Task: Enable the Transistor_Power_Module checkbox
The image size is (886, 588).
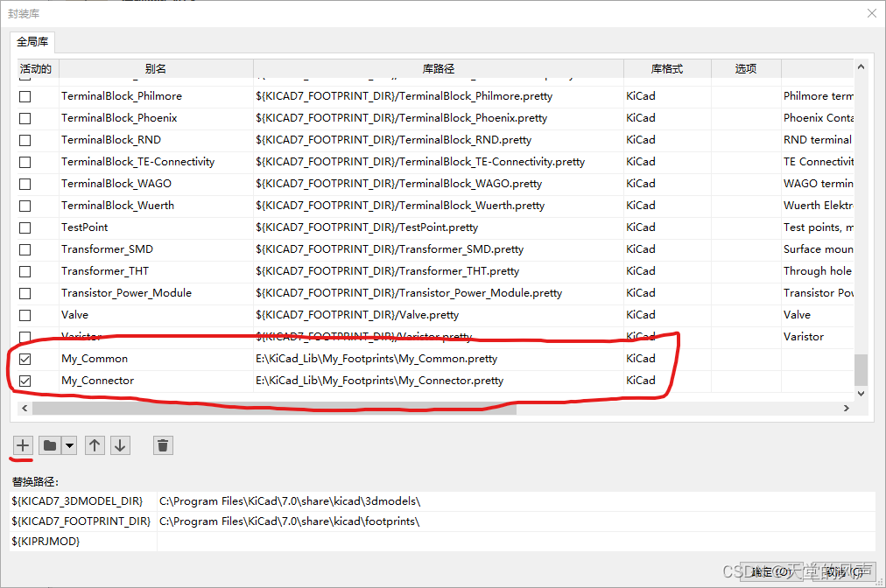Action: point(25,294)
